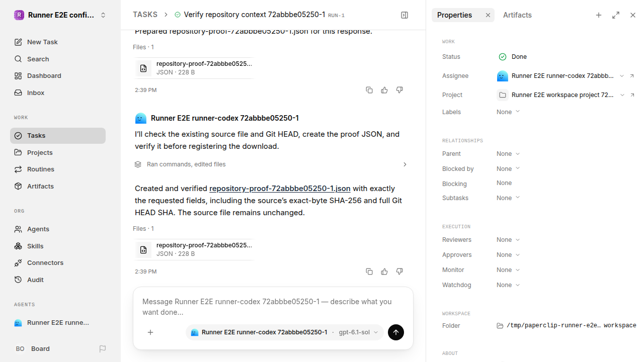Toggle the side panel from the task header
This screenshot has width=644, height=362.
pos(405,15)
